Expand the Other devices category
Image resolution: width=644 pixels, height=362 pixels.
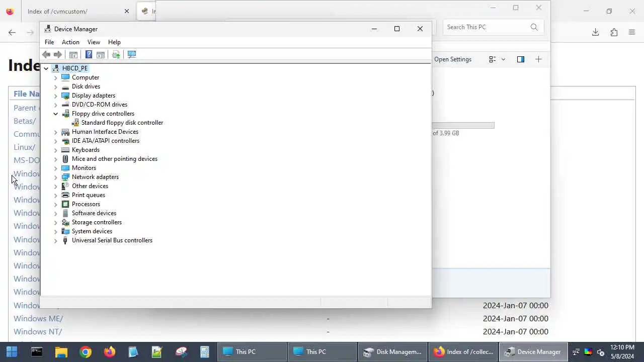coord(56,186)
